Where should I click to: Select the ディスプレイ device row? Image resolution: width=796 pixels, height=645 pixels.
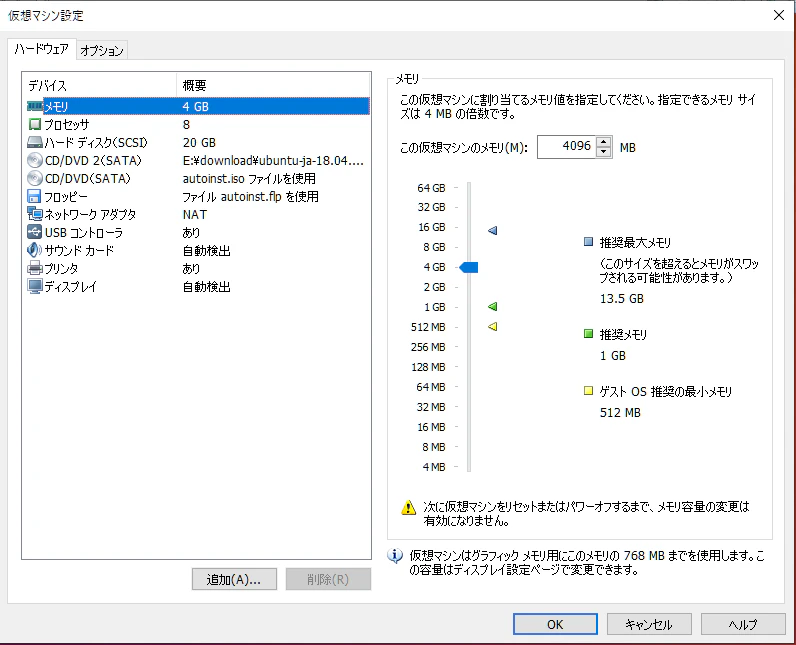click(x=198, y=287)
